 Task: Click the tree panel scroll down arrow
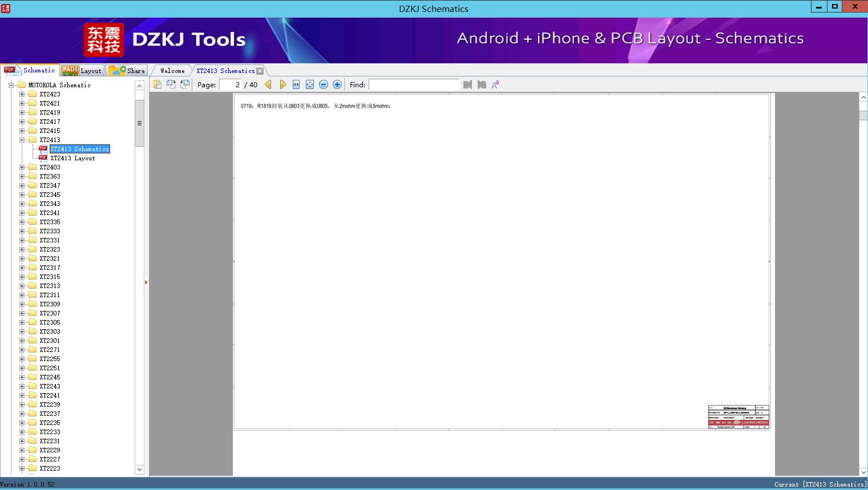tap(139, 469)
